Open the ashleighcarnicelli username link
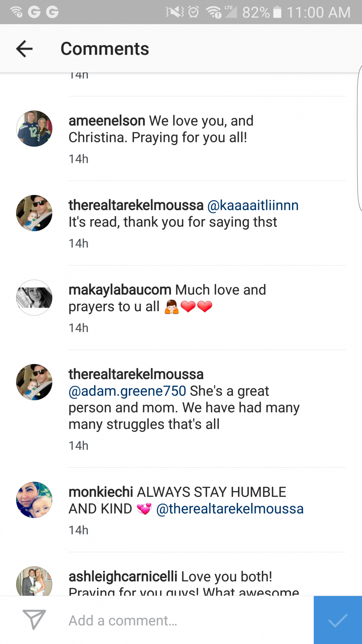The height and width of the screenshot is (644, 362). pyautogui.click(x=123, y=576)
